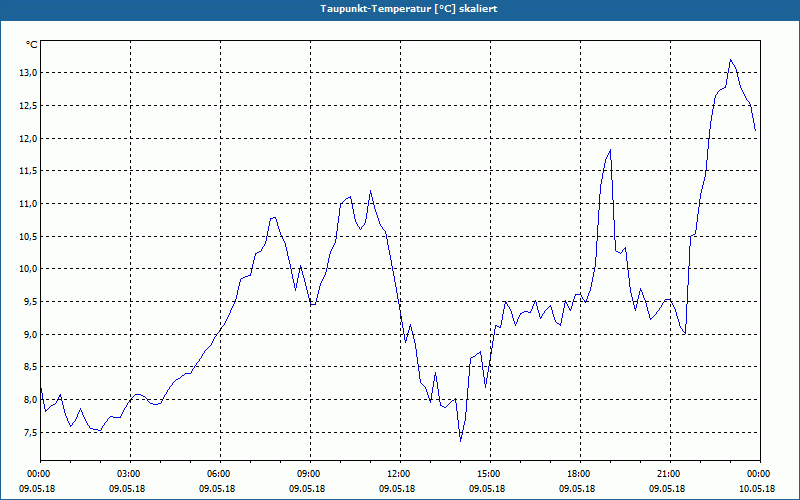
Task: Click the 7,5 y-axis value
Action: (x=31, y=433)
